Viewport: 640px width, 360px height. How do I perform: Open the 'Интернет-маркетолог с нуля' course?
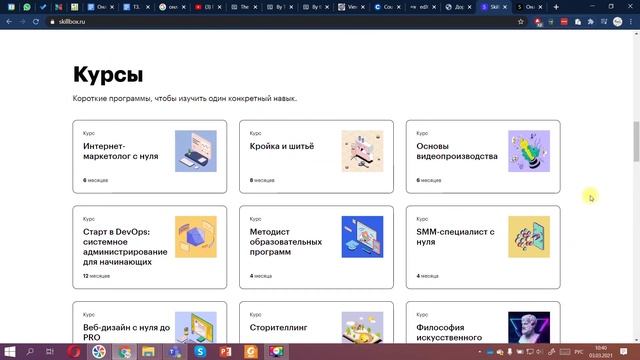(x=149, y=156)
